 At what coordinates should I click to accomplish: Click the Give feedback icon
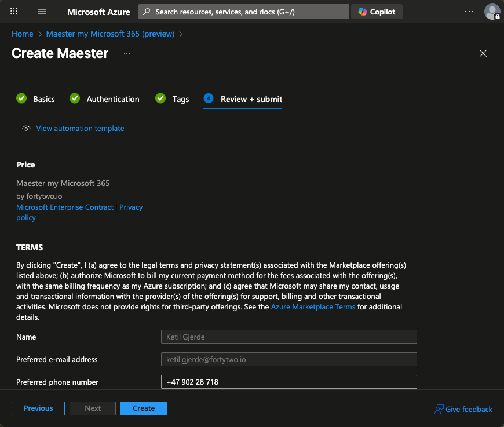439,409
